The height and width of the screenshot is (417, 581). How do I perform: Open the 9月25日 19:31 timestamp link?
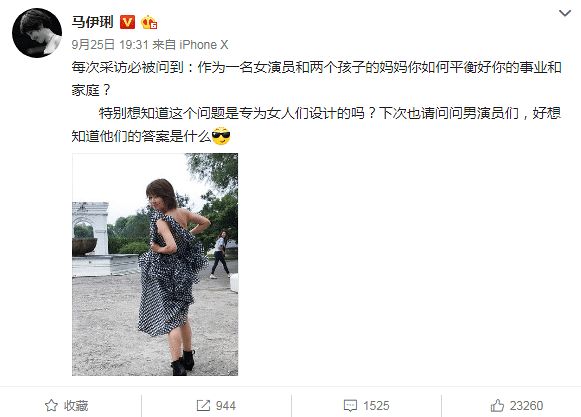click(110, 45)
